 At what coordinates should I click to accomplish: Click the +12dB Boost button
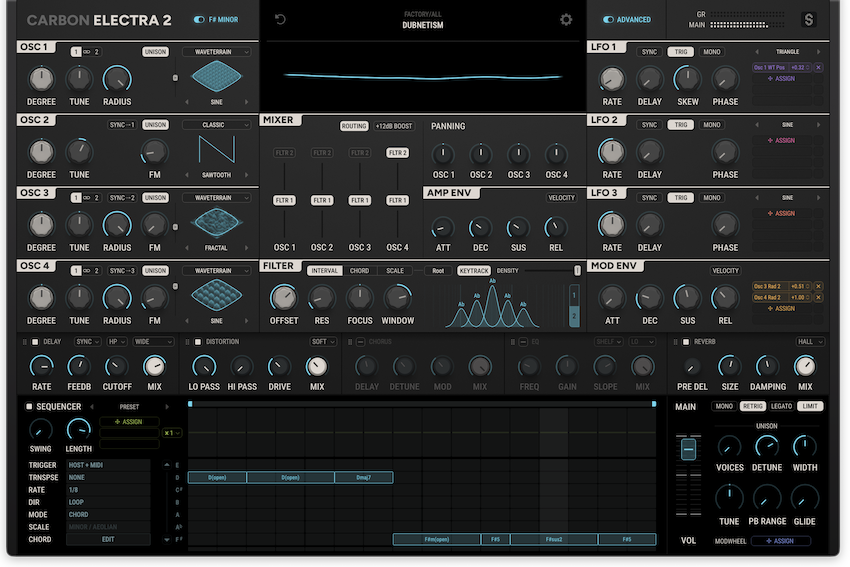(x=394, y=126)
